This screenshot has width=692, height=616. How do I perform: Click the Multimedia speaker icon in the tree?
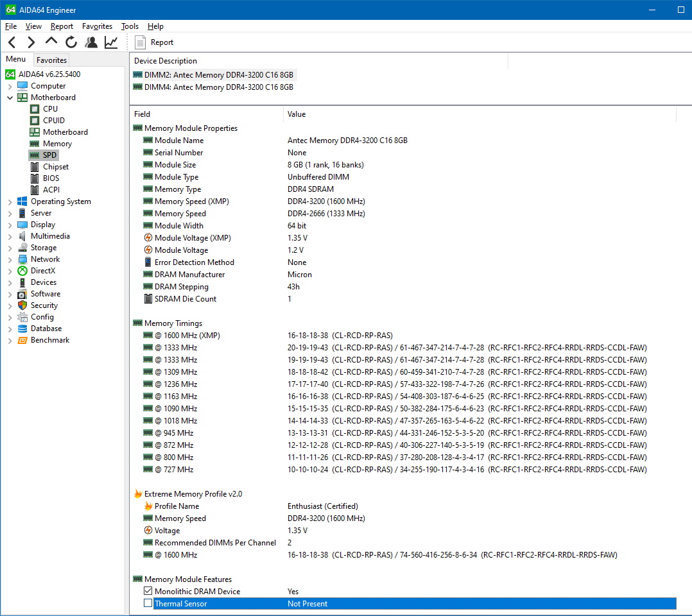pyautogui.click(x=22, y=236)
